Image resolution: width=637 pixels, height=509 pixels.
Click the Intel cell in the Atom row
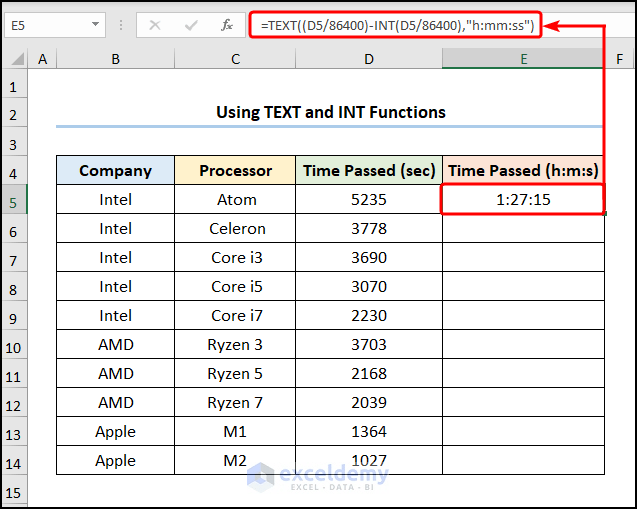tap(115, 199)
